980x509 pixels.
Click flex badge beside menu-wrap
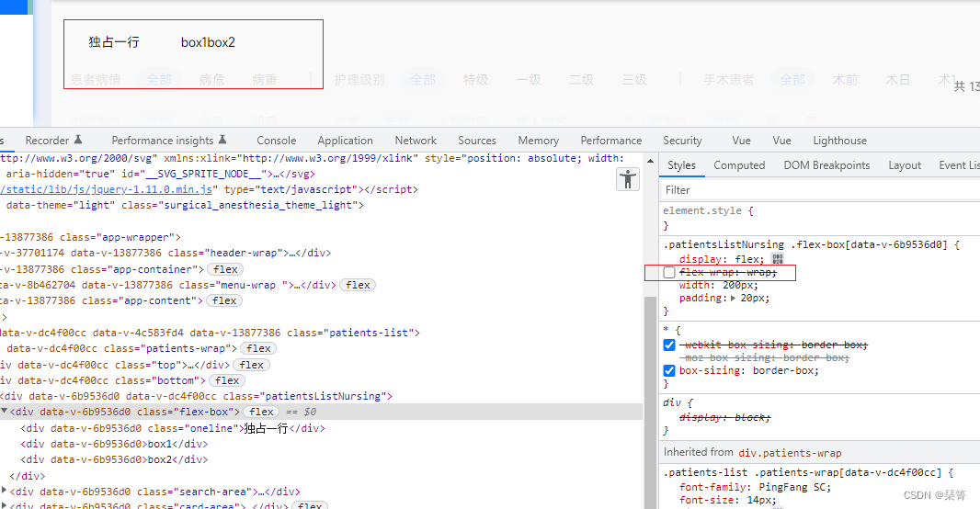358,285
